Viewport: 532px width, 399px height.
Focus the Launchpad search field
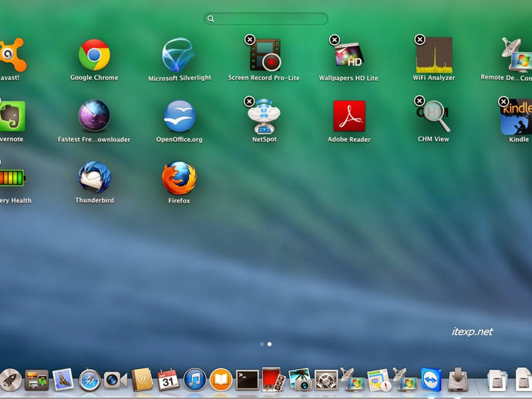coord(266,18)
